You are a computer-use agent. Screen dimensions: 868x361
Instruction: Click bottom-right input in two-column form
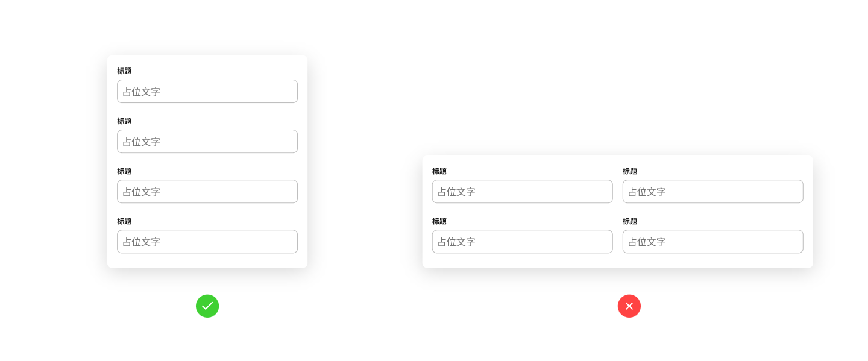coord(712,242)
